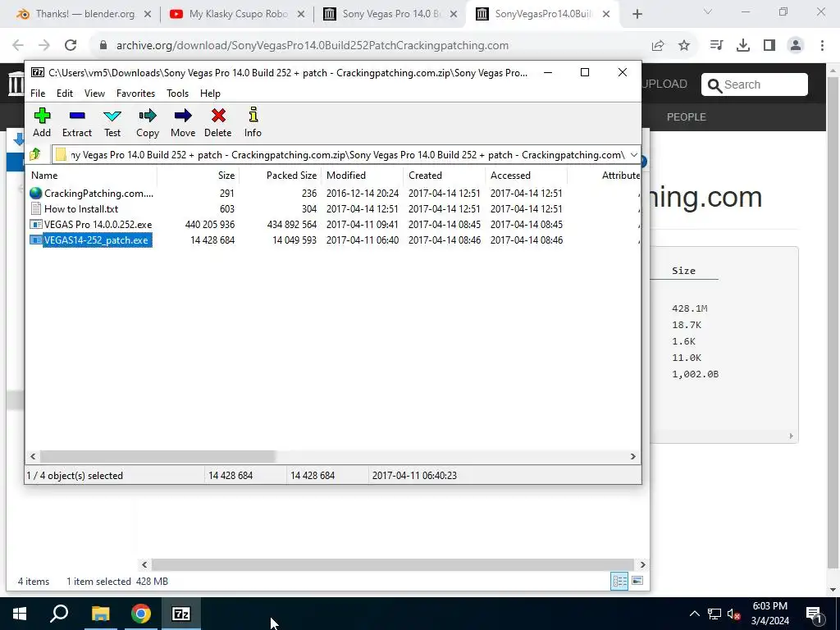Viewport: 840px width, 630px height.
Task: Click right arrow of 7-Zip scrollbar
Action: tap(632, 456)
